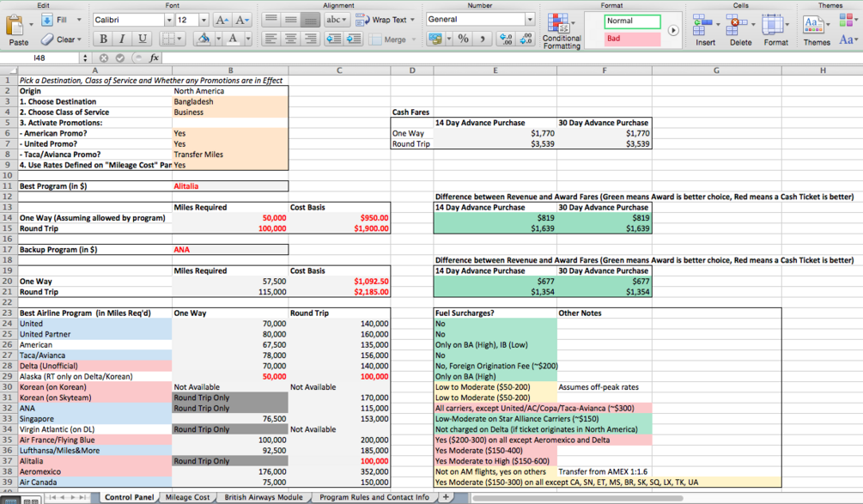Open theme colors icon
Viewport: 863px width, 504px height.
point(845,20)
